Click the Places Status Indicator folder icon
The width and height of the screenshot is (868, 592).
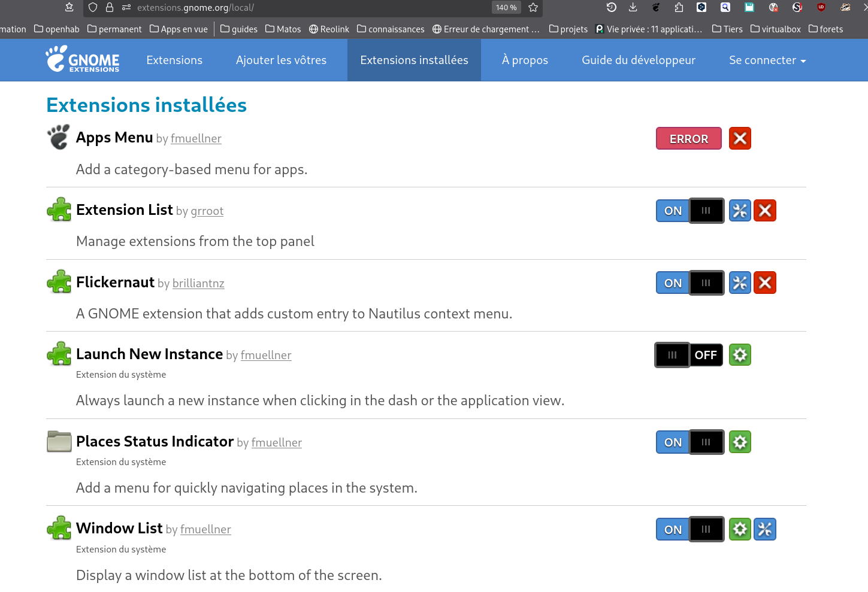[59, 441]
